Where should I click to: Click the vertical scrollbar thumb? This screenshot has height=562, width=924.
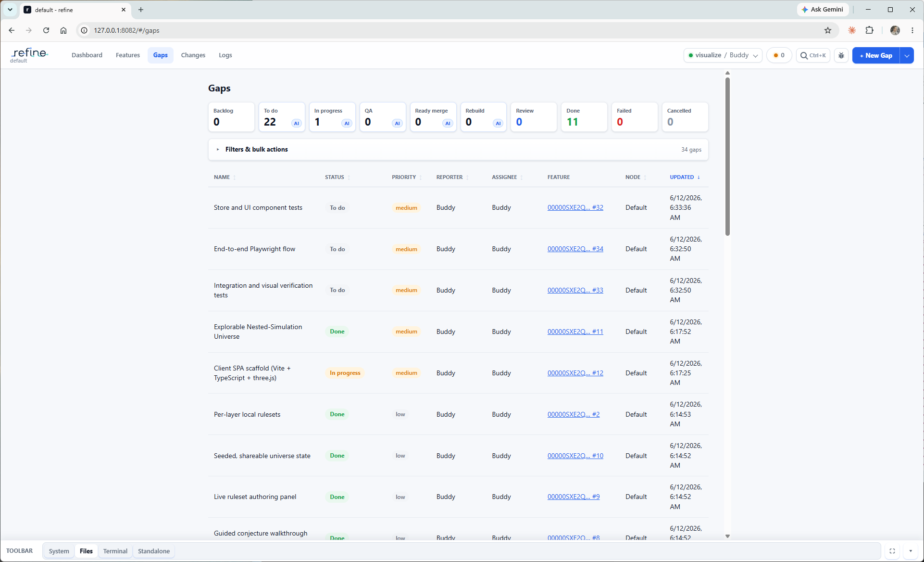click(x=727, y=156)
